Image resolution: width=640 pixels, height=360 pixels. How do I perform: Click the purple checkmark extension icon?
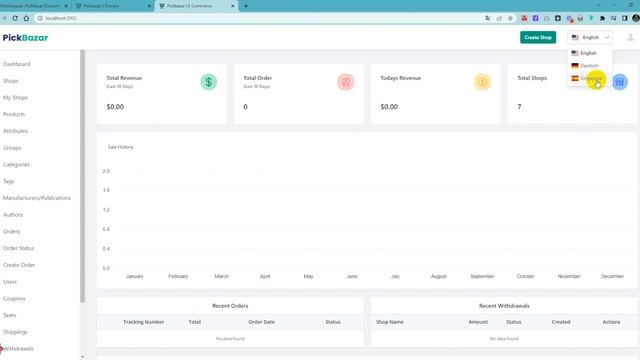pyautogui.click(x=536, y=18)
